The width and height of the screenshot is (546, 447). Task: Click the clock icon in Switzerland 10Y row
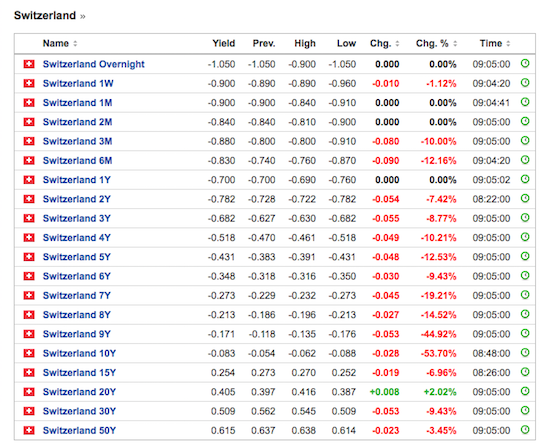pyautogui.click(x=525, y=353)
